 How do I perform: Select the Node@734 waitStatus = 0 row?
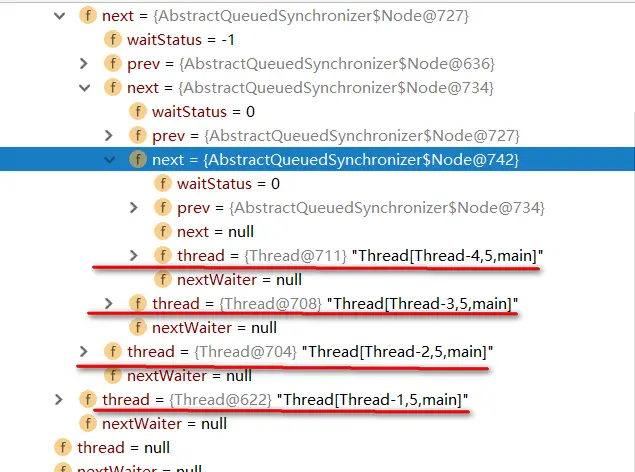(318, 112)
